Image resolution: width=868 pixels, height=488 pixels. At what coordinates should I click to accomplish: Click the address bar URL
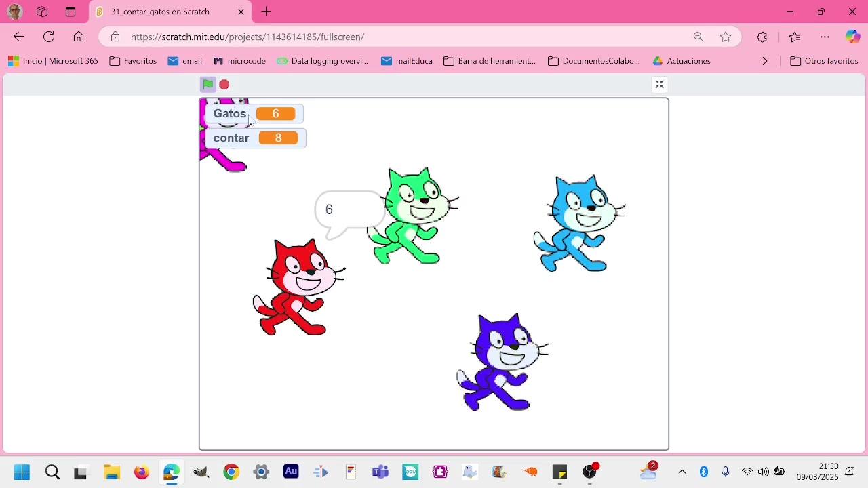point(248,37)
